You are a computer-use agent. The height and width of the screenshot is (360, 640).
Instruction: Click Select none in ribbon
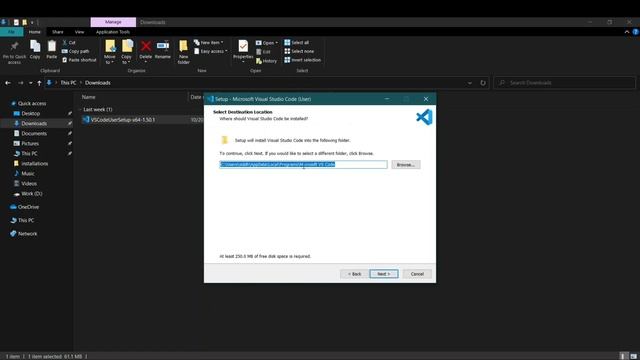tap(299, 51)
